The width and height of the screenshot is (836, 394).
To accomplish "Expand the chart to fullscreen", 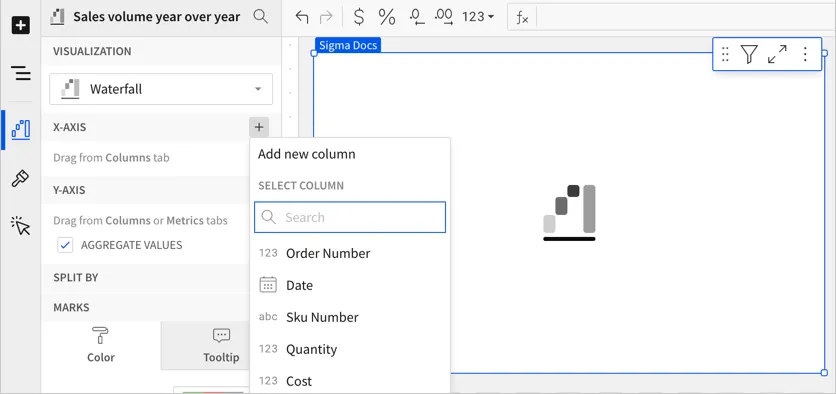I will (777, 54).
